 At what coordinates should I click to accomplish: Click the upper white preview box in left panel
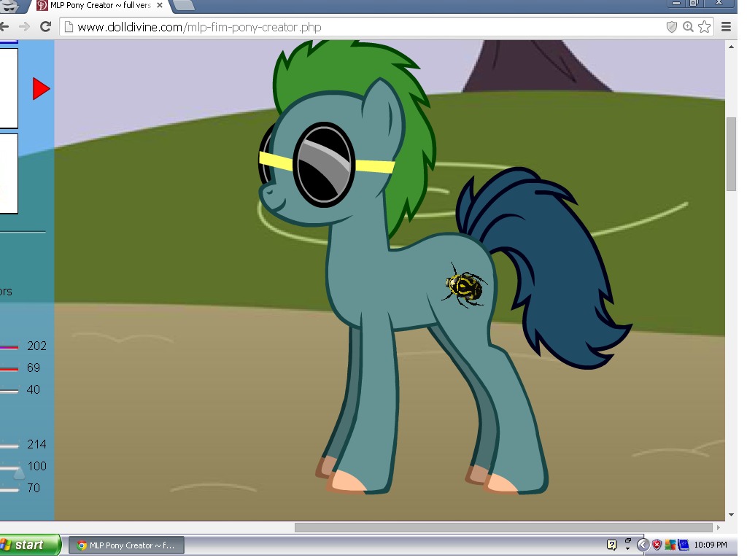point(9,88)
